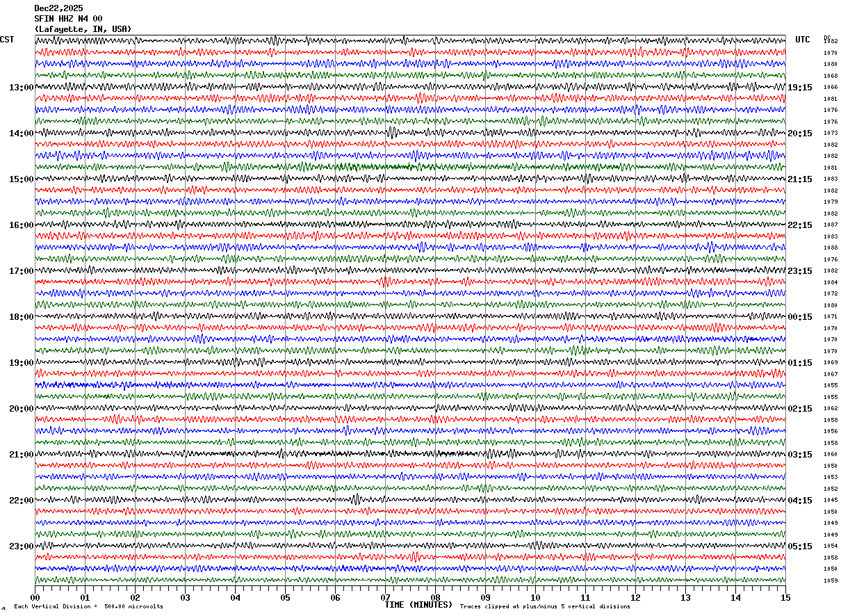Pick minute 01 on the time axis
Image resolution: width=841 pixels, height=616 pixels.
click(x=85, y=597)
